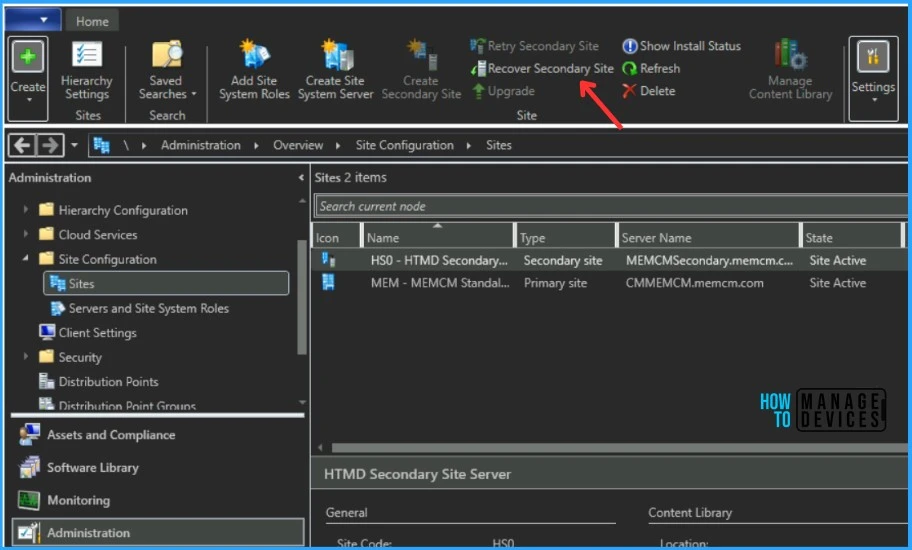The height and width of the screenshot is (550, 912).
Task: Click Retry Secondary Site
Action: 535,46
